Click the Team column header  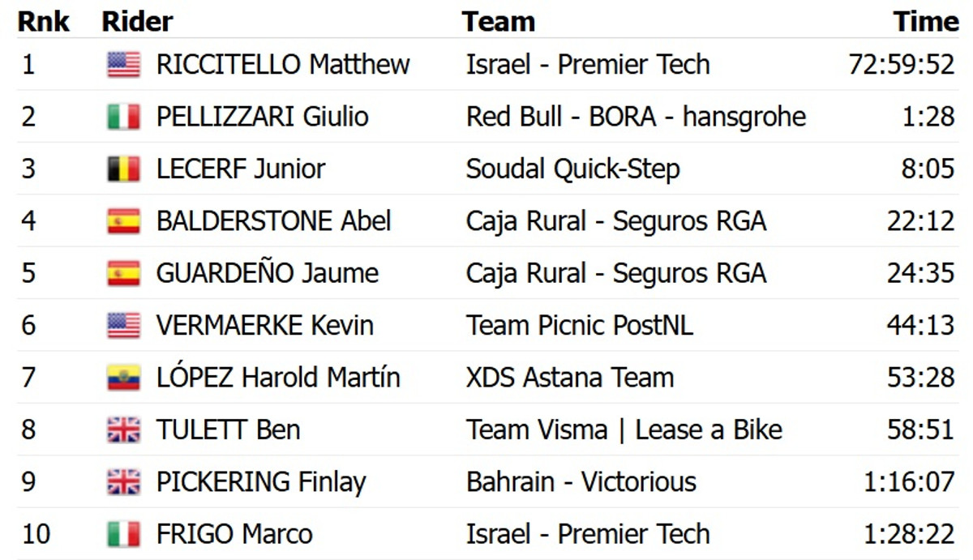[x=498, y=22]
